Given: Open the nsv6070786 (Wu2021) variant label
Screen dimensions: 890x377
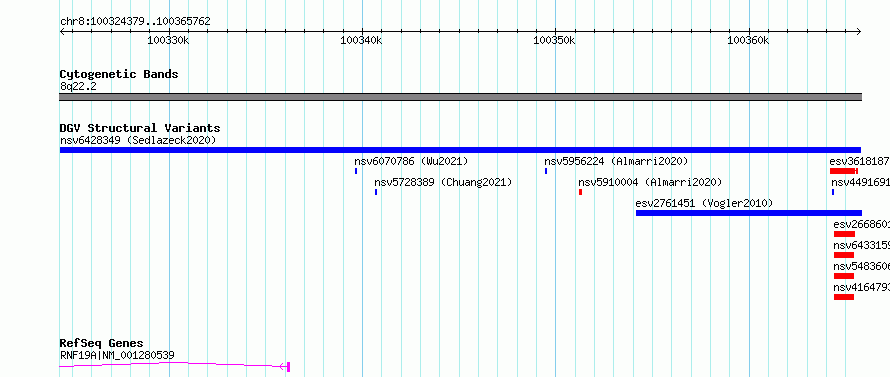Looking at the screenshot, I should click(411, 161).
